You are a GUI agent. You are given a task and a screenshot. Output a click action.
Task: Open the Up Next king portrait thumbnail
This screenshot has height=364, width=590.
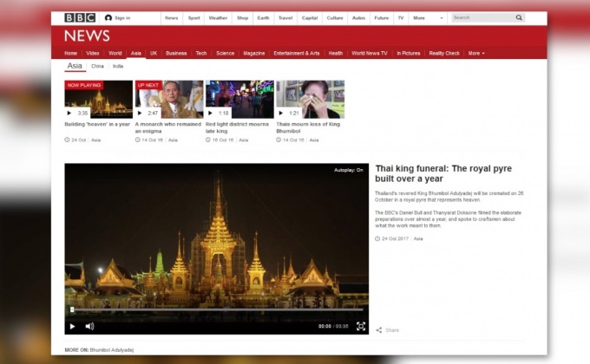(169, 100)
